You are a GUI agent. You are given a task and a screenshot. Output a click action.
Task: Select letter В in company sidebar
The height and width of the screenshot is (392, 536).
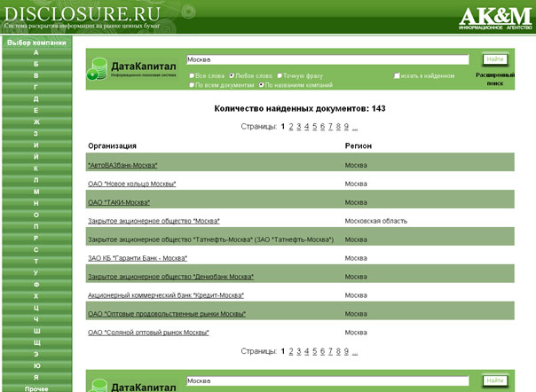[36, 76]
